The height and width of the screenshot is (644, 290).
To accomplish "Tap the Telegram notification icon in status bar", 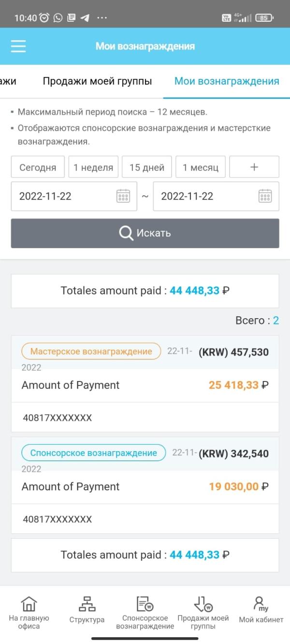I will (x=85, y=18).
